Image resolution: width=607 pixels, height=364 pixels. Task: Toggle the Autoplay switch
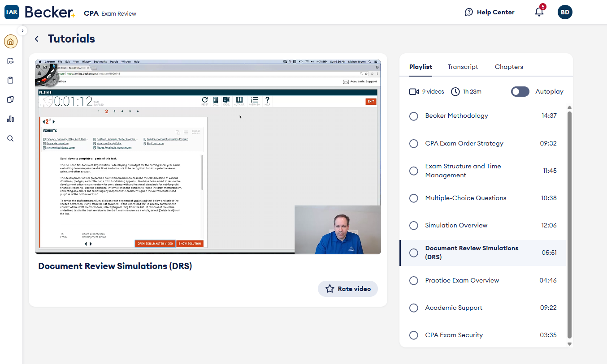[x=520, y=91]
